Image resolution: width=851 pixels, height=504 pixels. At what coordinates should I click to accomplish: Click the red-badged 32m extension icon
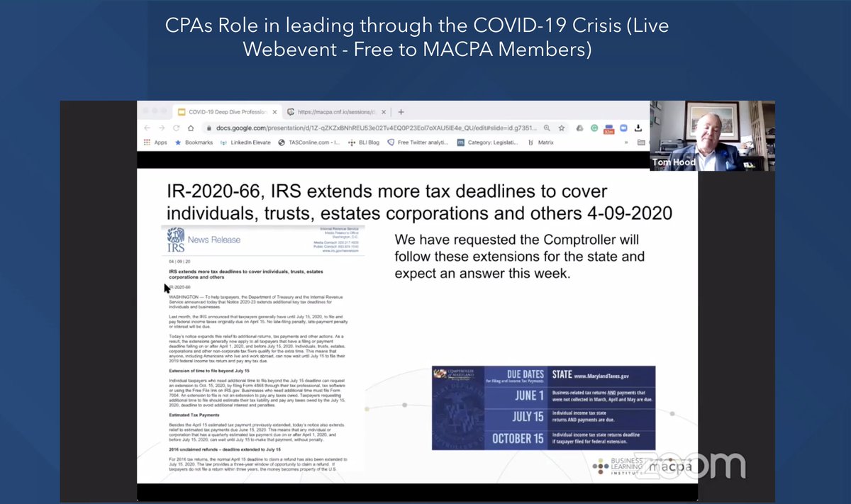[x=608, y=129]
